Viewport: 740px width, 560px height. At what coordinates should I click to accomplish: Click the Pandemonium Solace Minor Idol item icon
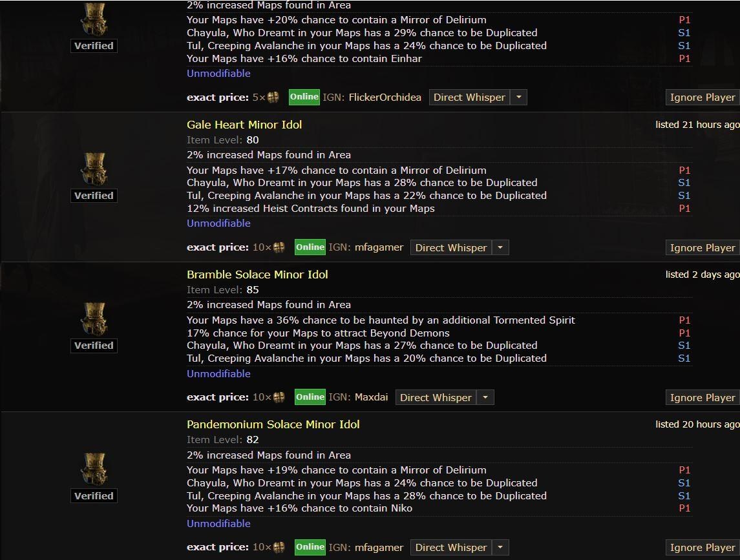coord(94,468)
